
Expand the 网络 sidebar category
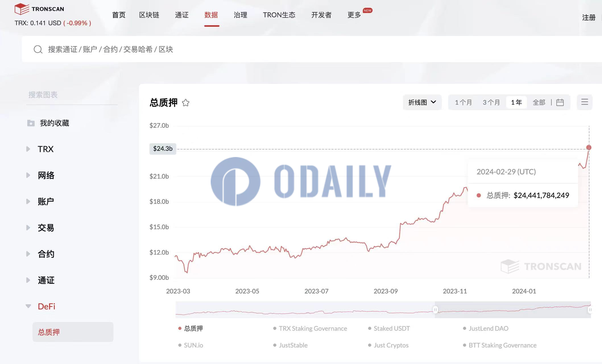[x=40, y=175]
